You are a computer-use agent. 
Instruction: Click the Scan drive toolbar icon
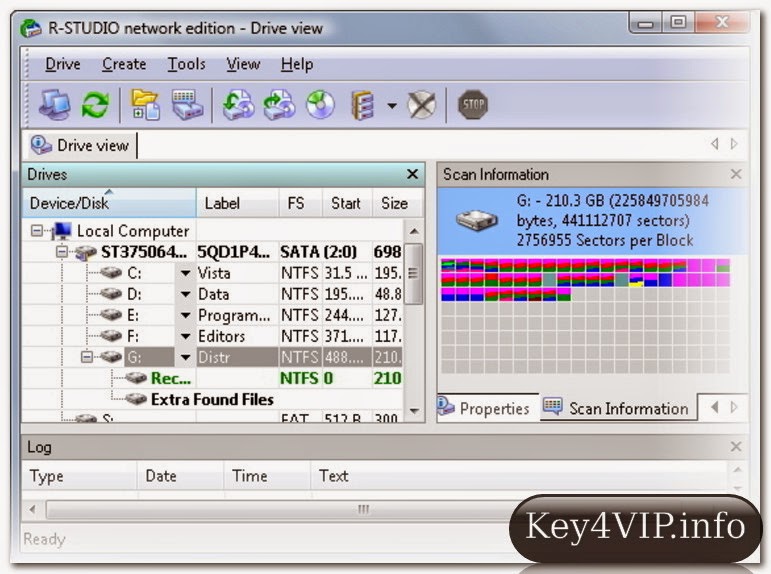coord(187,105)
